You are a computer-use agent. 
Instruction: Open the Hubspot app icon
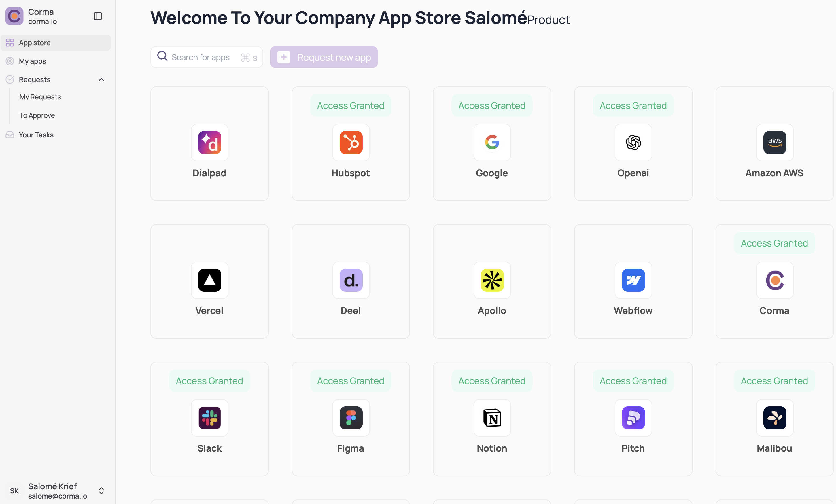(351, 143)
